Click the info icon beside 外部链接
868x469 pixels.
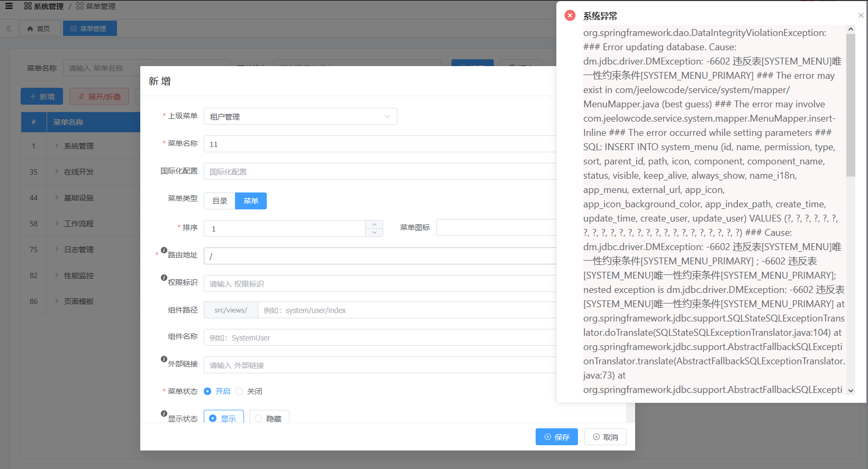click(164, 359)
